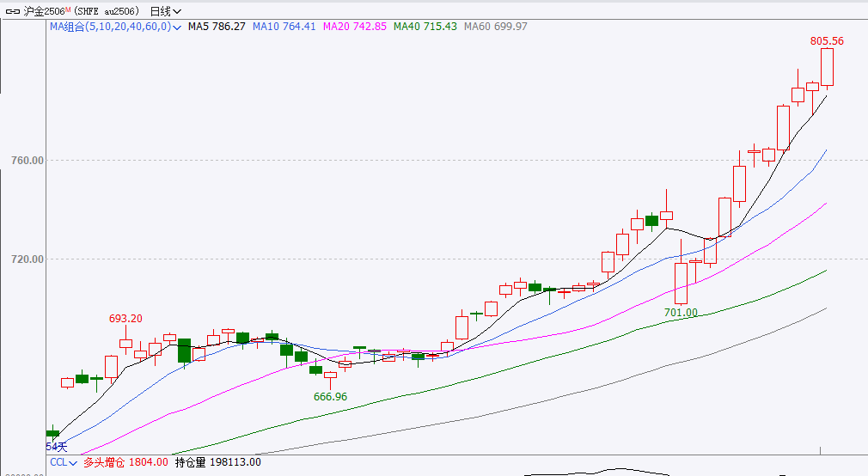
Task: Click the link icon beside 沪金2506
Action: pos(13,11)
